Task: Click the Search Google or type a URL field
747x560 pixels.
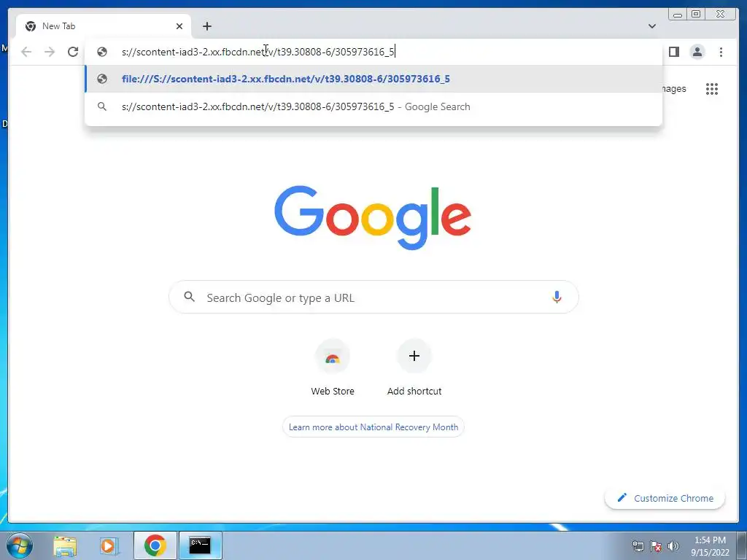Action: 373,297
